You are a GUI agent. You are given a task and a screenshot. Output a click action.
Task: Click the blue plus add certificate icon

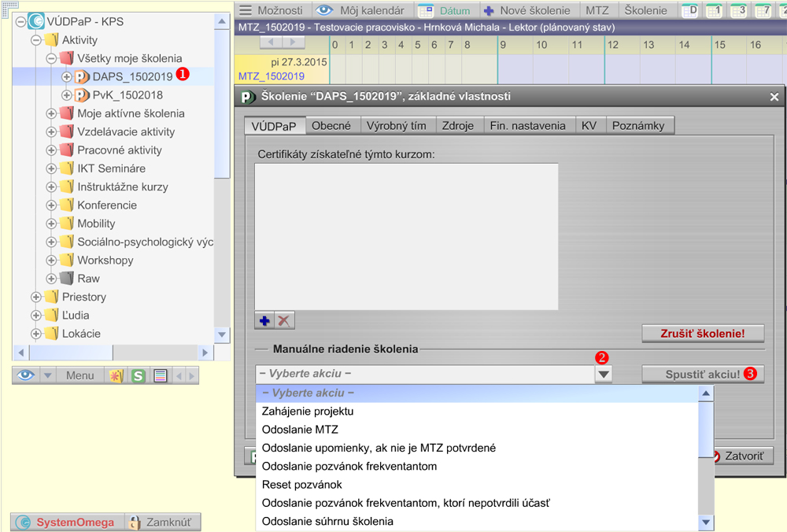pos(264,321)
